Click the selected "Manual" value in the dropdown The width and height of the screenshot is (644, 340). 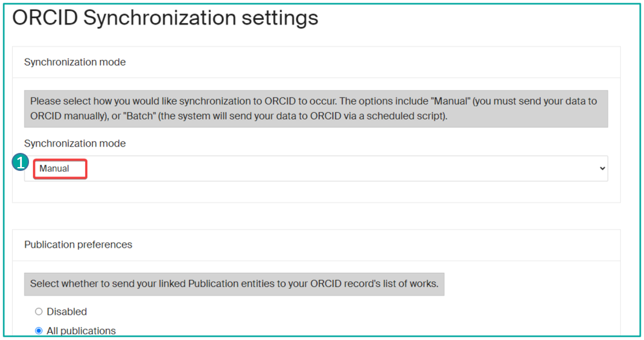pyautogui.click(x=55, y=168)
